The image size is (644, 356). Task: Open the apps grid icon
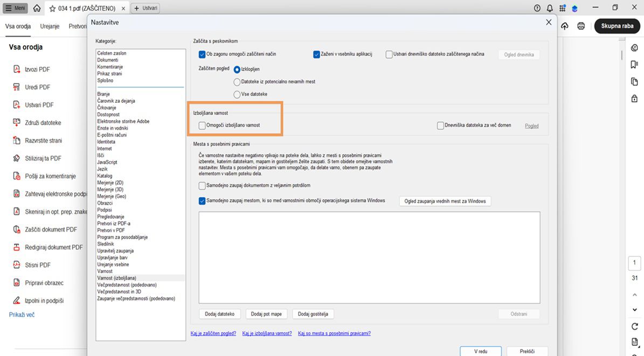[x=562, y=8]
